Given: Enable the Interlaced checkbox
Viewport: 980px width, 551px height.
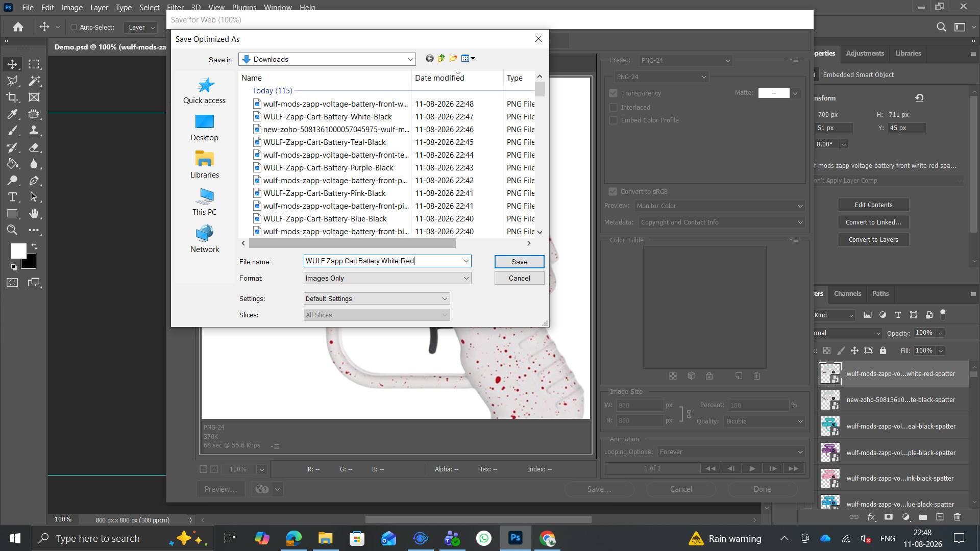Looking at the screenshot, I should coord(614,108).
